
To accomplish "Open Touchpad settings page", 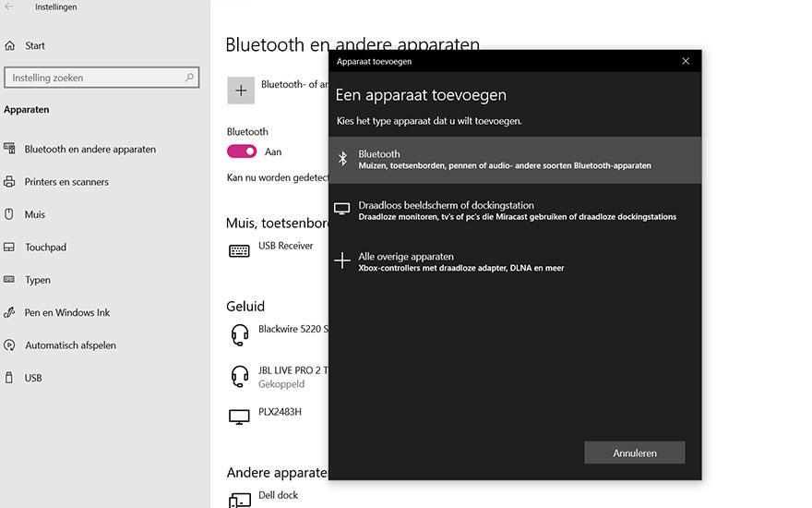I will 45,248.
